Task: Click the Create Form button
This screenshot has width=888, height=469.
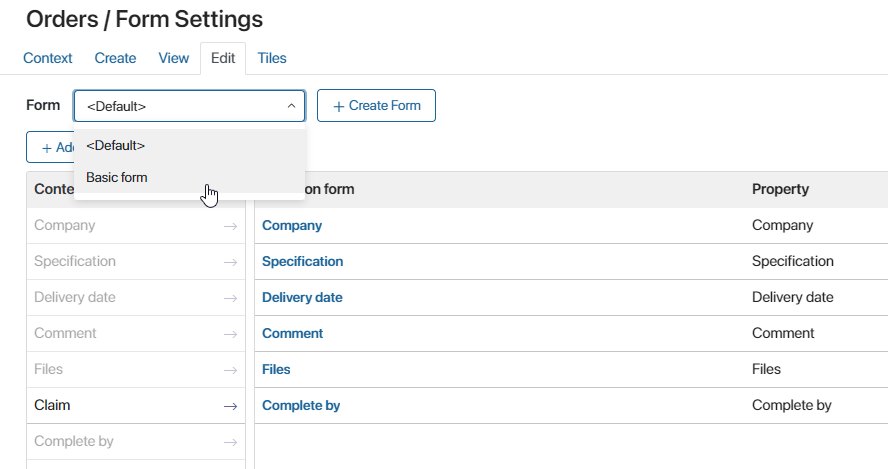Action: pyautogui.click(x=376, y=105)
